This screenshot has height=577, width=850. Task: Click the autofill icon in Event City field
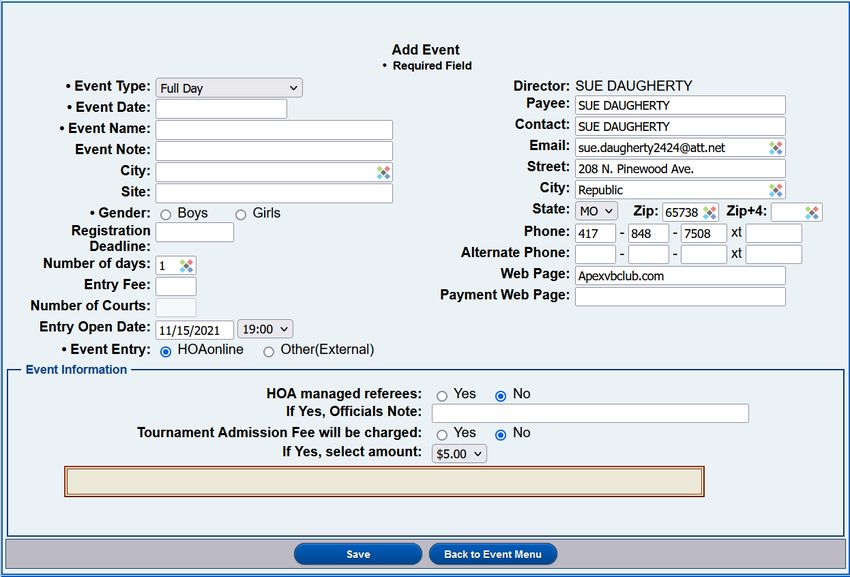[384, 172]
